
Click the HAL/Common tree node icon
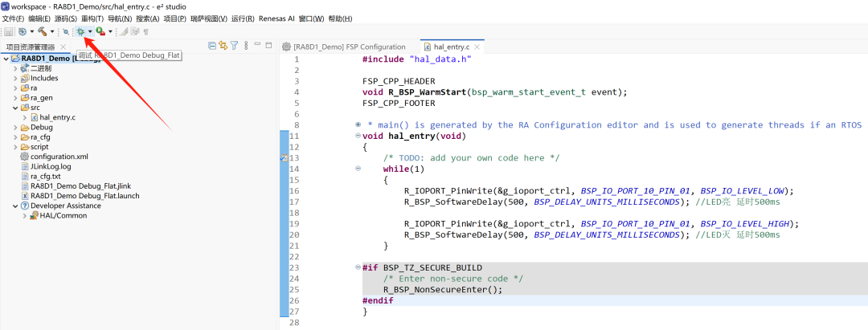[x=34, y=215]
